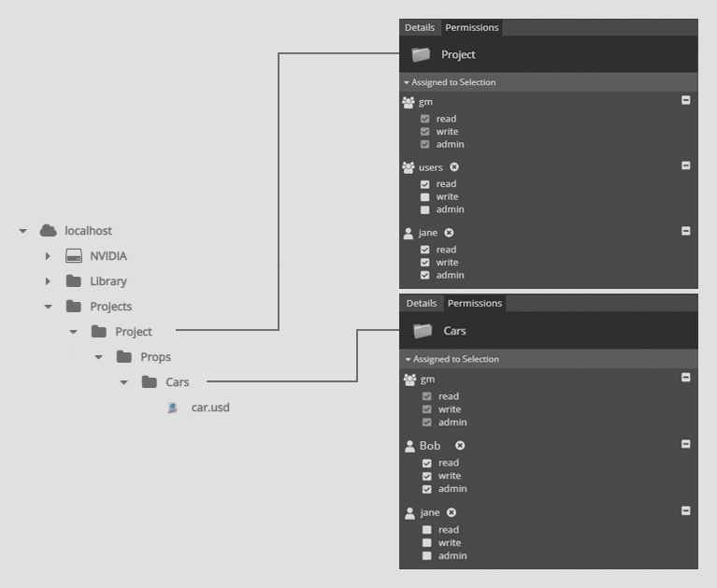
Task: Collapse users entry in Project panel
Action: click(x=686, y=165)
